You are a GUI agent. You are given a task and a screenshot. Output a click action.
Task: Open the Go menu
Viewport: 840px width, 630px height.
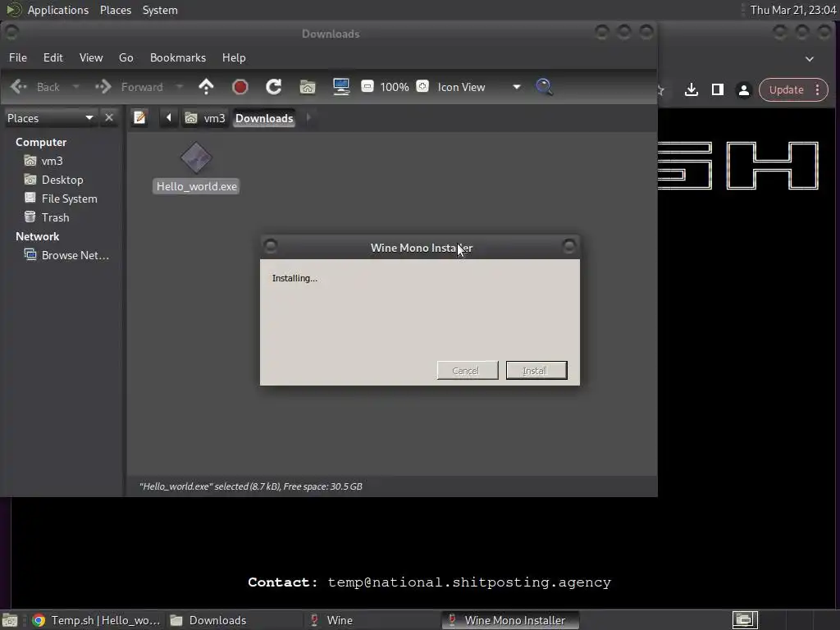[126, 57]
